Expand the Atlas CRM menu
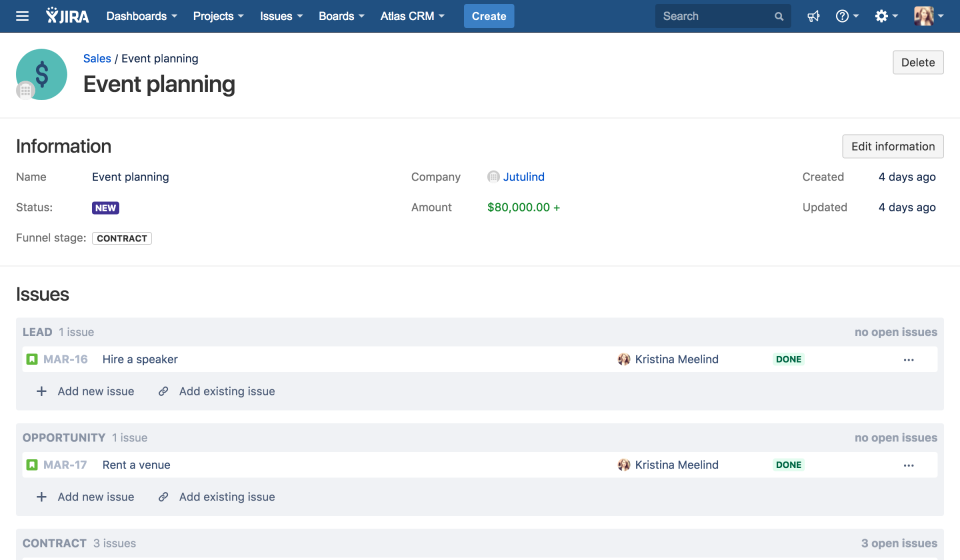 coord(412,16)
